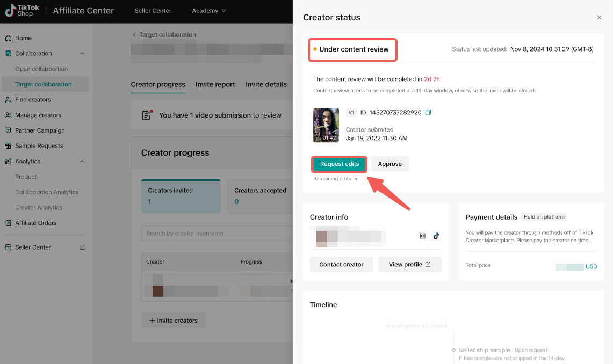Screen dimensions: 613x364
Task: Click the Search by creator username field
Action: pyautogui.click(x=215, y=233)
